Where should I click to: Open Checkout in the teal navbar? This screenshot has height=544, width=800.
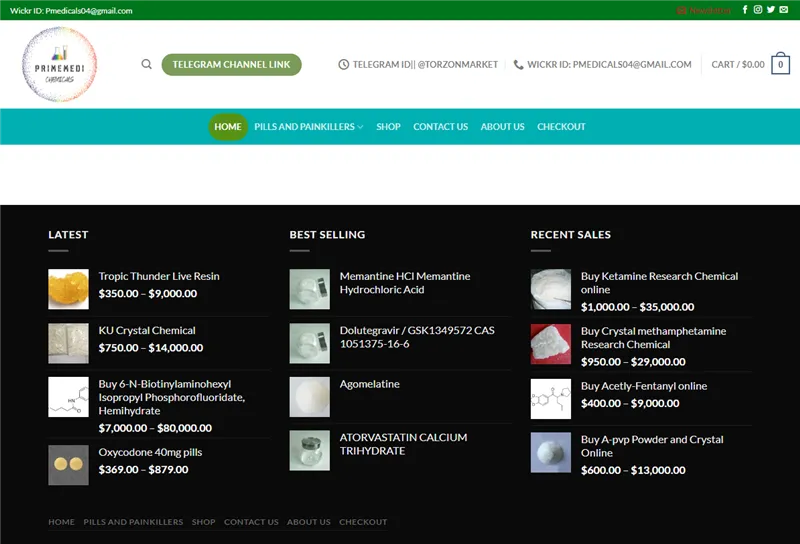(561, 127)
